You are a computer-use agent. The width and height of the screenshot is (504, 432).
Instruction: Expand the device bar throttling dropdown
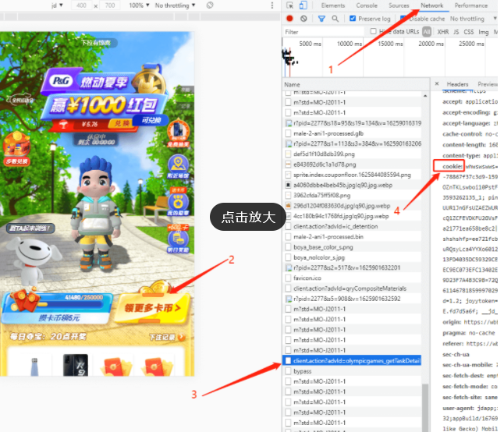[176, 5]
